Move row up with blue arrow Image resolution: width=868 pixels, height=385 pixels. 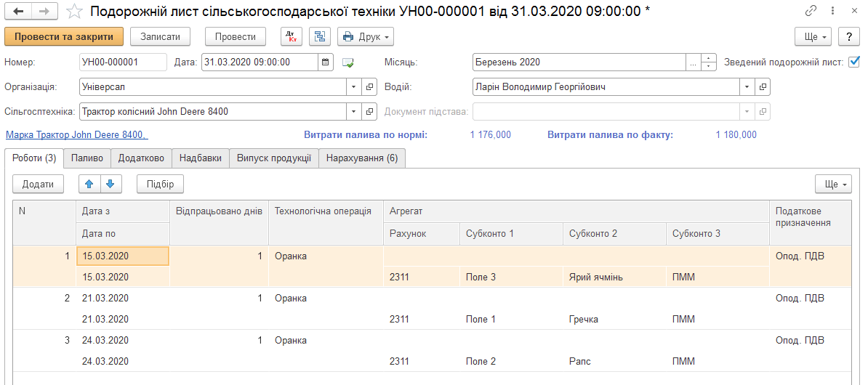(x=89, y=185)
